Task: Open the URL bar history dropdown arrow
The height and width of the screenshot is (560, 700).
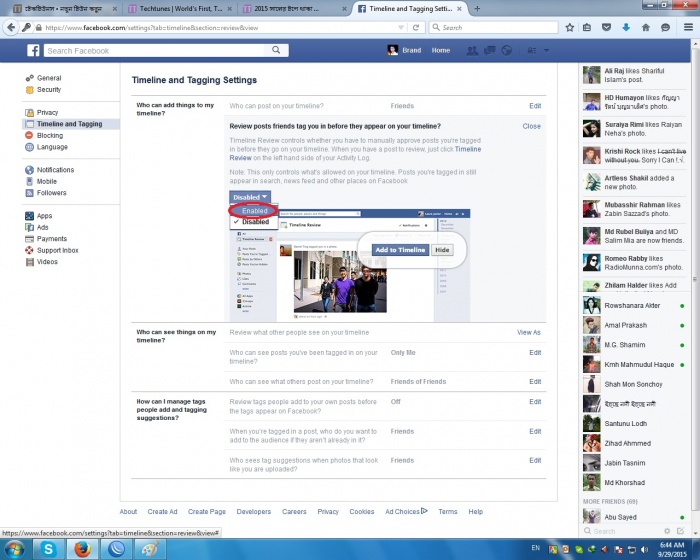Action: coord(401,28)
